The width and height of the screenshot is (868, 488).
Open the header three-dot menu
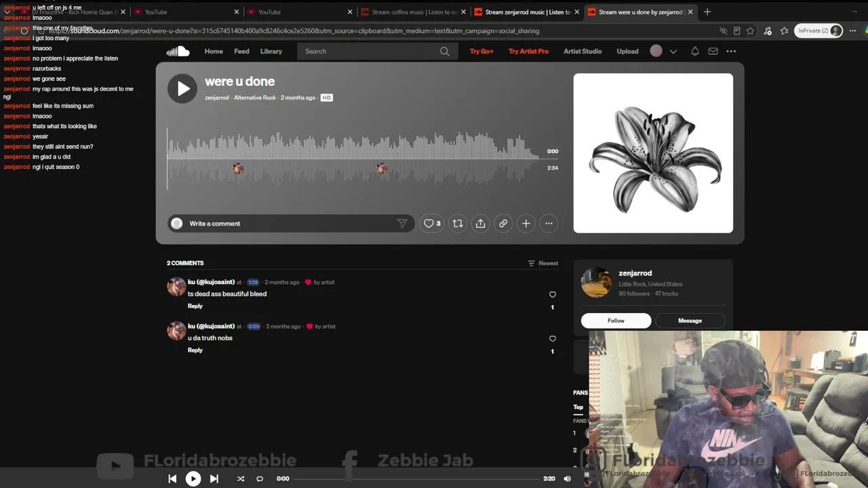coord(731,52)
